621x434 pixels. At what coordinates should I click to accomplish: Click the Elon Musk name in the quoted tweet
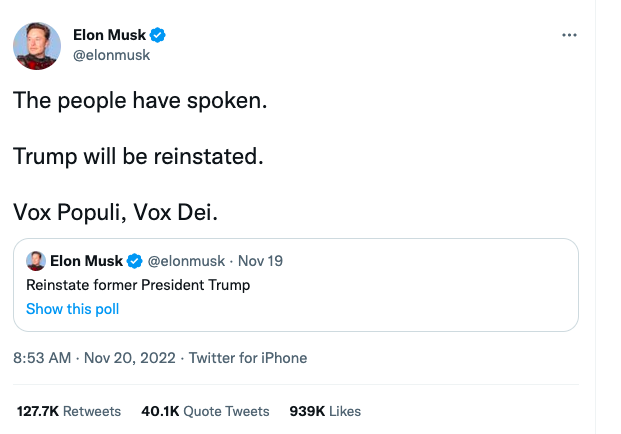coord(86,261)
